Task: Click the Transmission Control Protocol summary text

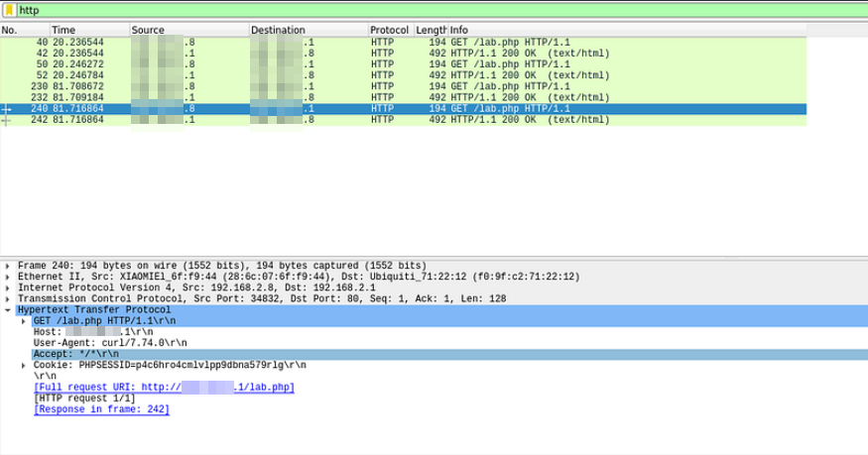Action: [x=262, y=299]
